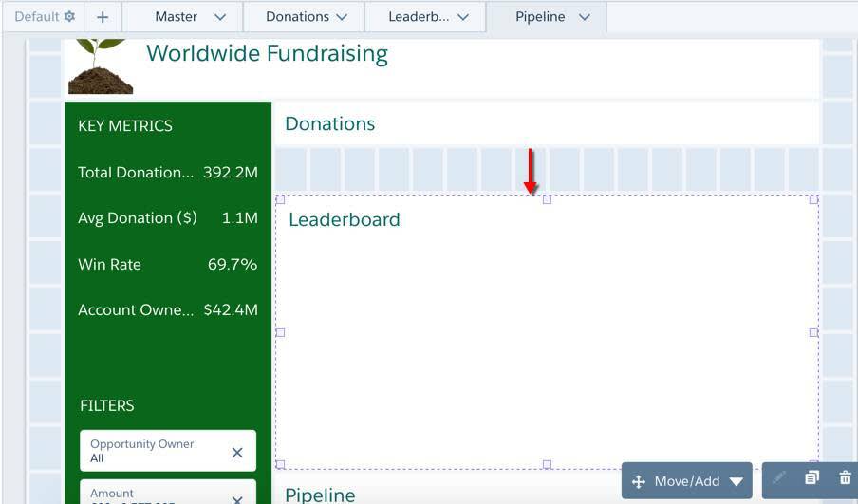Select the plant logo image widget
This screenshot has width=858, height=504.
point(101,66)
